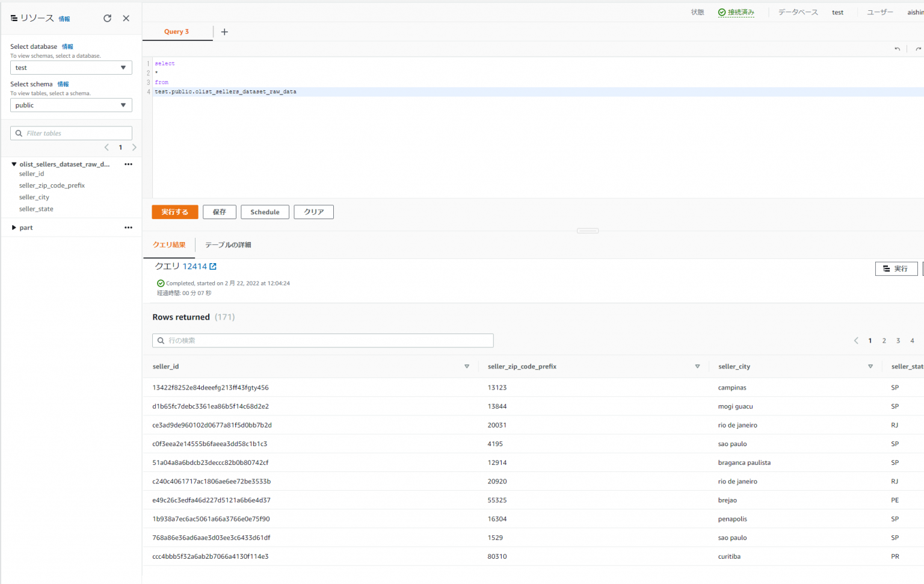The width and height of the screenshot is (924, 584).
Task: Switch to the テーブルの詳細 tab
Action: (x=228, y=245)
